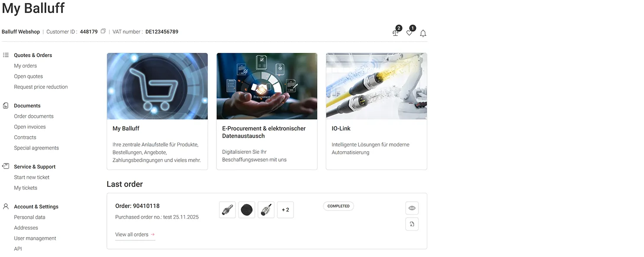Click the Account & Settings person icon
The height and width of the screenshot is (257, 644).
pyautogui.click(x=6, y=207)
